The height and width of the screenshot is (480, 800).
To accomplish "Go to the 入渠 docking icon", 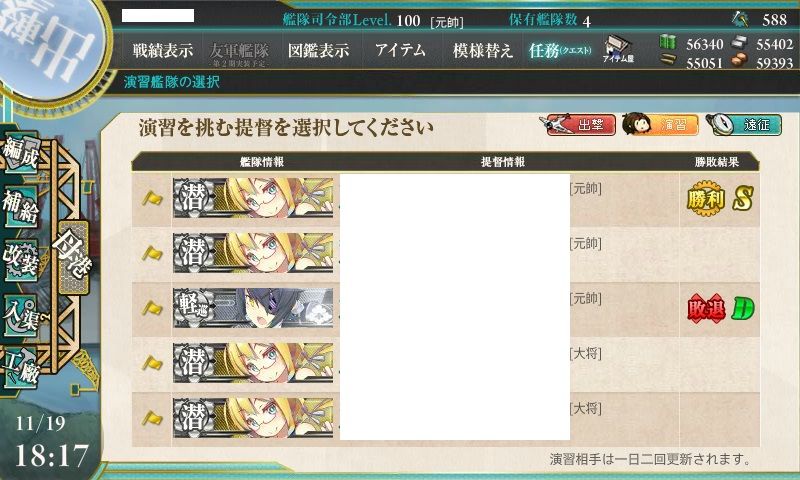I will (21, 315).
